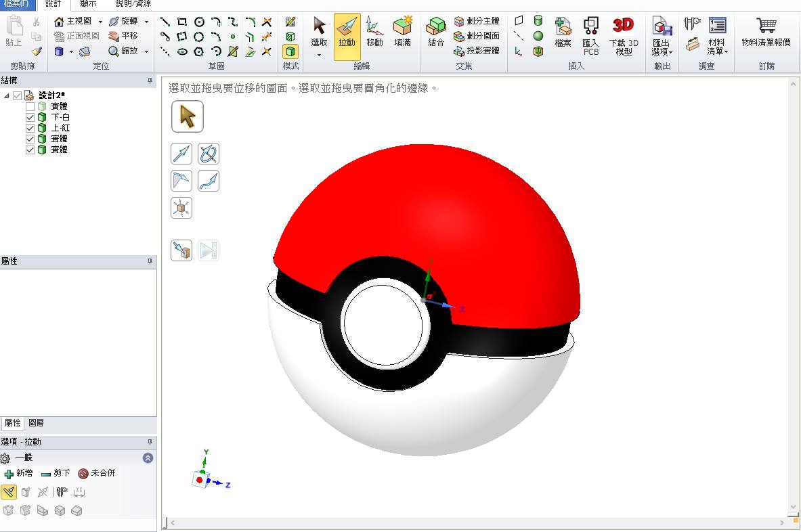Click the Revolve tool guide in viewport
801x532 pixels.
point(209,154)
